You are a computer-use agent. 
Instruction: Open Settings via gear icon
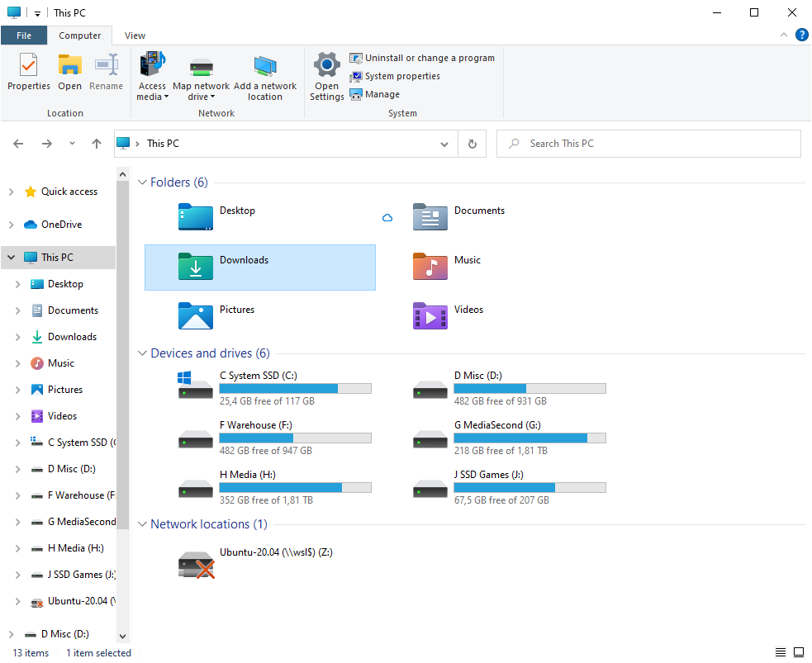pos(327,65)
